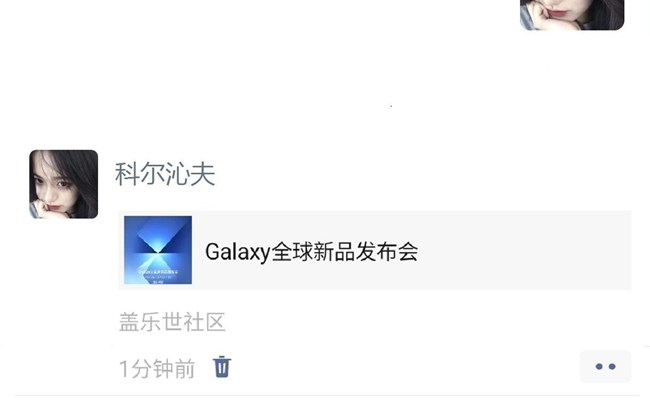
Task: Delete the post using the trash icon
Action: (222, 367)
